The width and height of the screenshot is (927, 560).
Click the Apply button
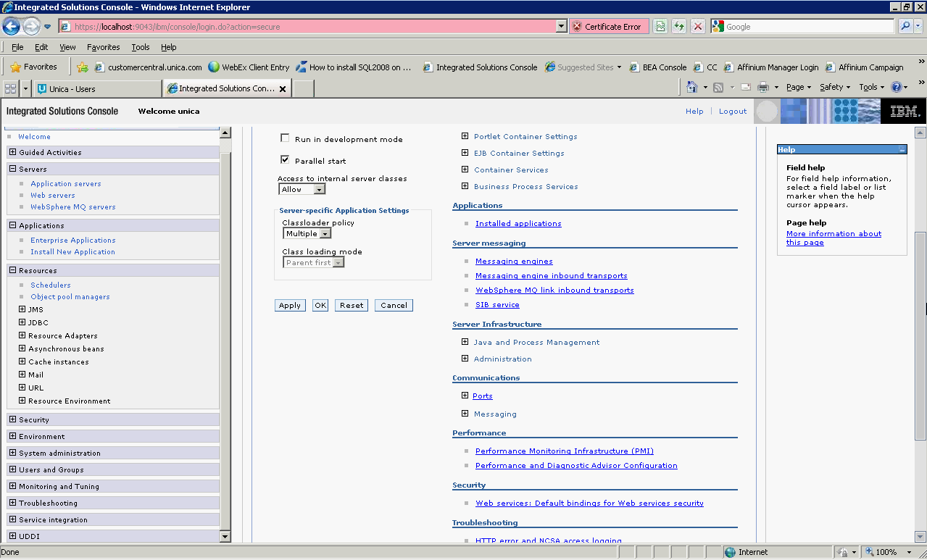290,305
